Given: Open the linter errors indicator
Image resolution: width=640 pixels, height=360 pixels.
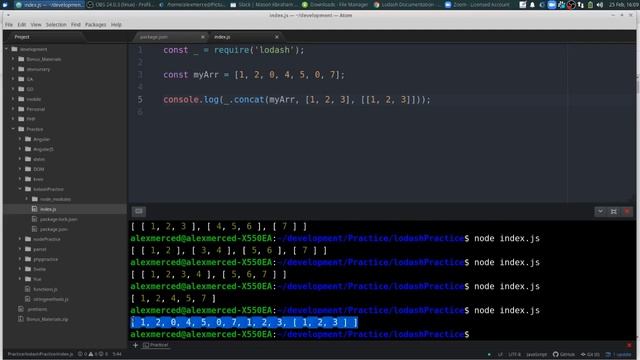Looking at the screenshot, I should [82, 354].
